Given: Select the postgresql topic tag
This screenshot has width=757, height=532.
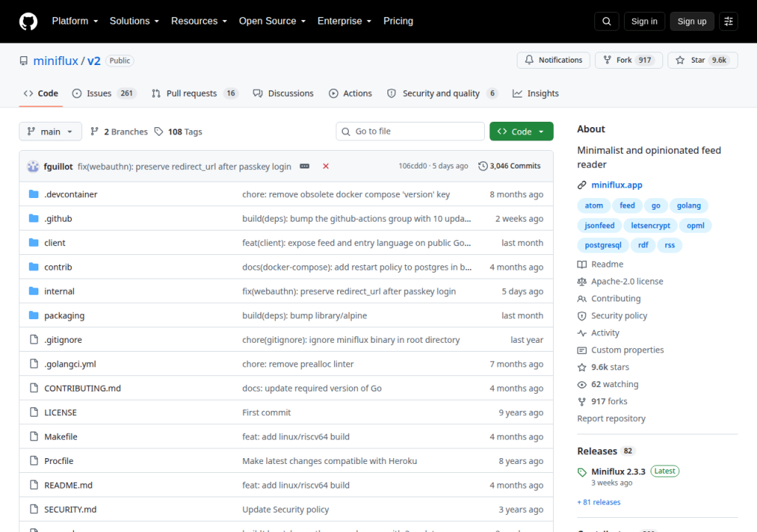Looking at the screenshot, I should pos(603,245).
